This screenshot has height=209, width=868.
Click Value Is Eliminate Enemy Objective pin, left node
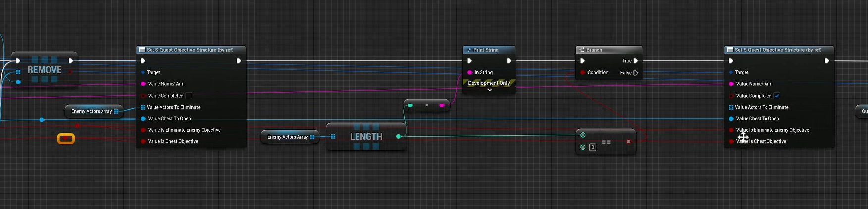[x=143, y=130]
